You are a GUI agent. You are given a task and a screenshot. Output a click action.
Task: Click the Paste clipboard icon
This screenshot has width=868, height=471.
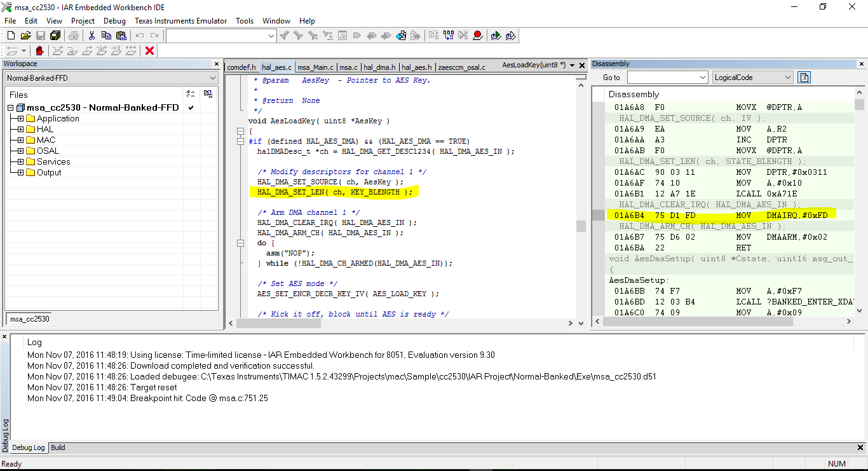121,36
